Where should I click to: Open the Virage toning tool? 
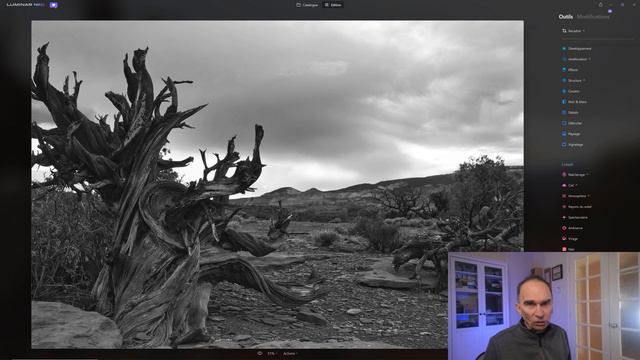[x=570, y=238]
